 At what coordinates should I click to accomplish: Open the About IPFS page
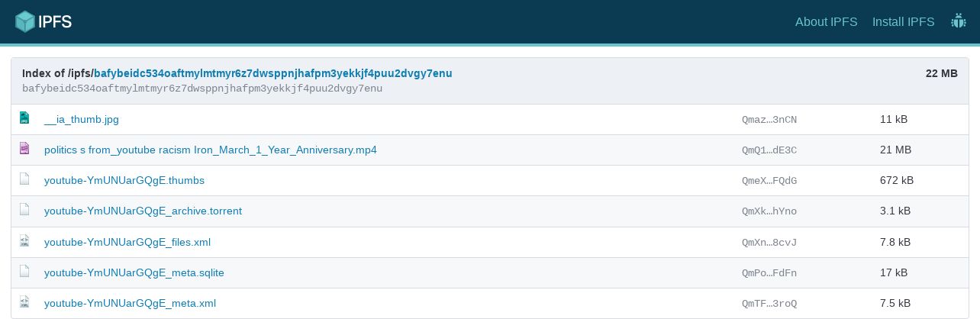click(827, 21)
